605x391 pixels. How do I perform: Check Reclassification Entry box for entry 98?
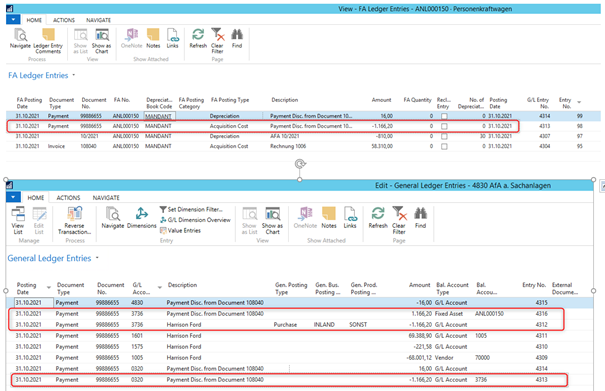[444, 126]
